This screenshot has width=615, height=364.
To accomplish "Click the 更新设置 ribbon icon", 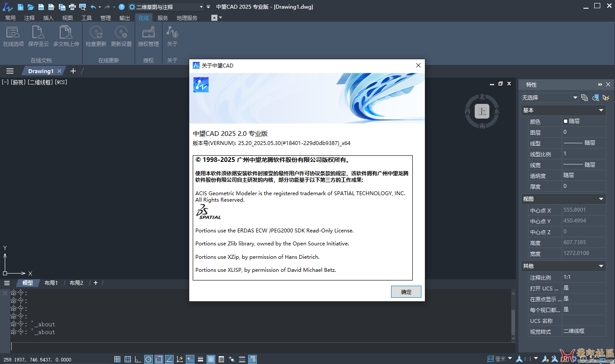I will point(121,32).
